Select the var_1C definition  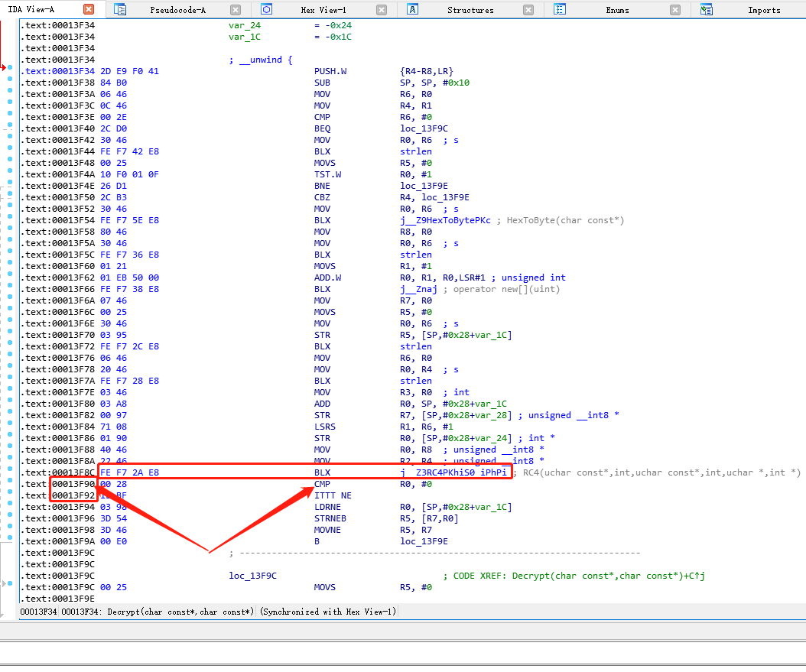[x=290, y=37]
